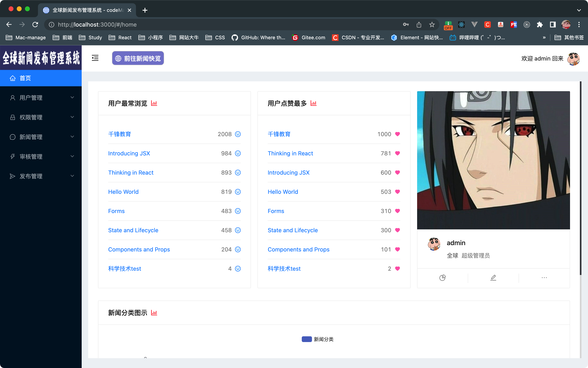Click the user icon beside 用户管理
The height and width of the screenshot is (368, 588).
coord(12,98)
